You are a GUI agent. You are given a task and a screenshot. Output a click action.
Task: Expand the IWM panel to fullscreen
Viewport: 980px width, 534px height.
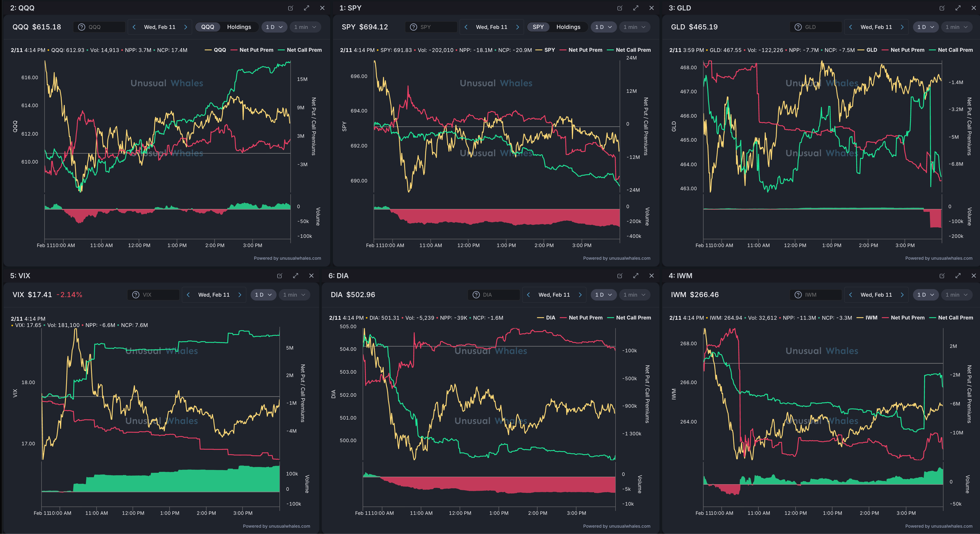958,276
